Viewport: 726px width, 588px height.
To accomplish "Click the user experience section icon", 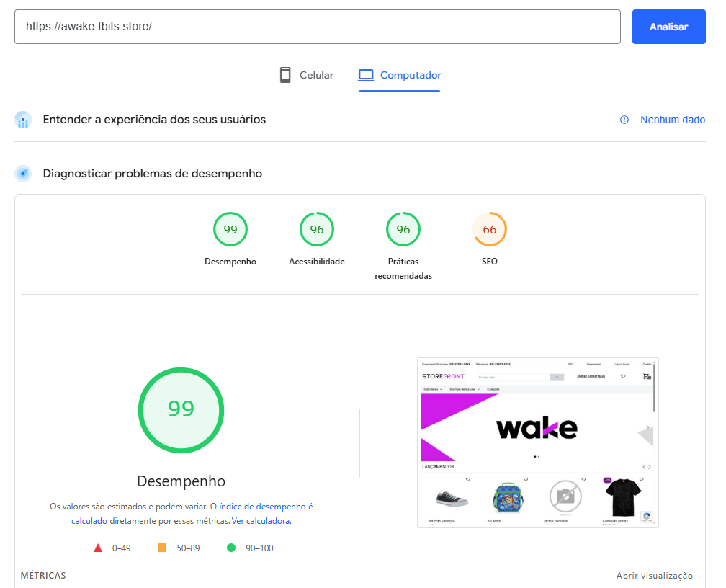I will [23, 120].
